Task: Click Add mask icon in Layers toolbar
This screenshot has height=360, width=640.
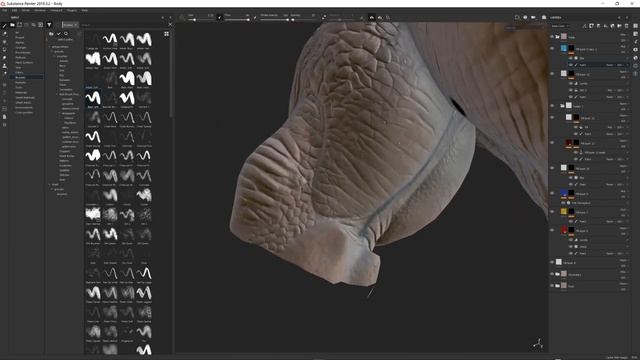Action: pyautogui.click(x=591, y=26)
